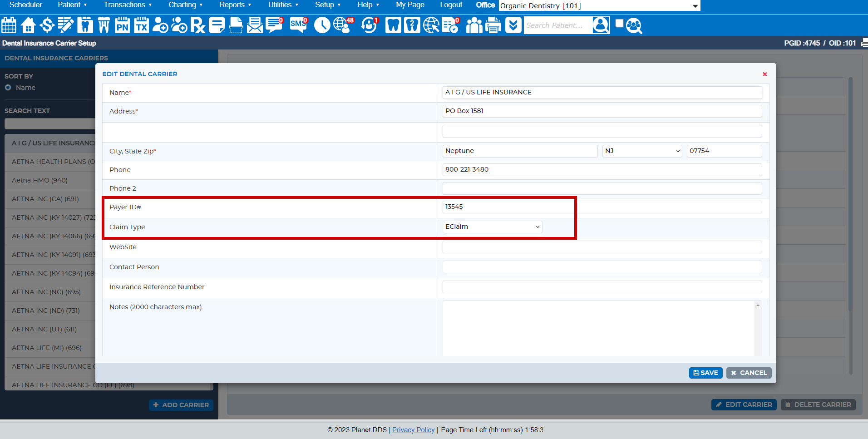Click the plain tooth icon

(x=393, y=25)
